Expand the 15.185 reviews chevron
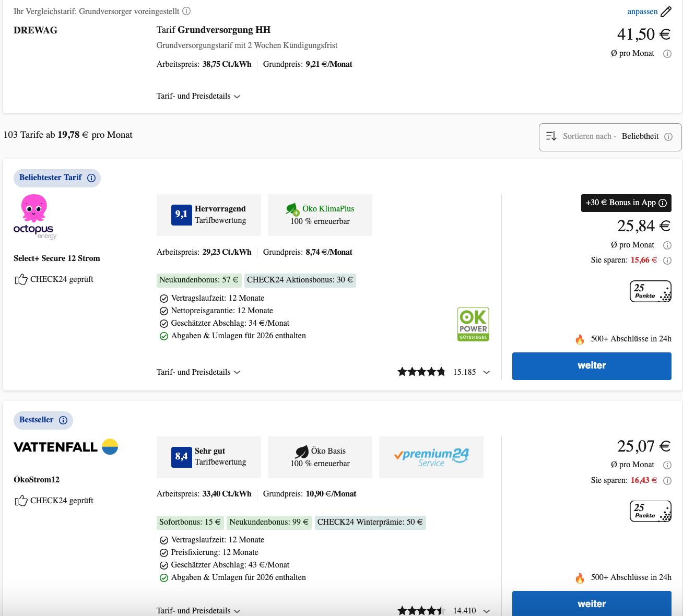 click(x=486, y=372)
